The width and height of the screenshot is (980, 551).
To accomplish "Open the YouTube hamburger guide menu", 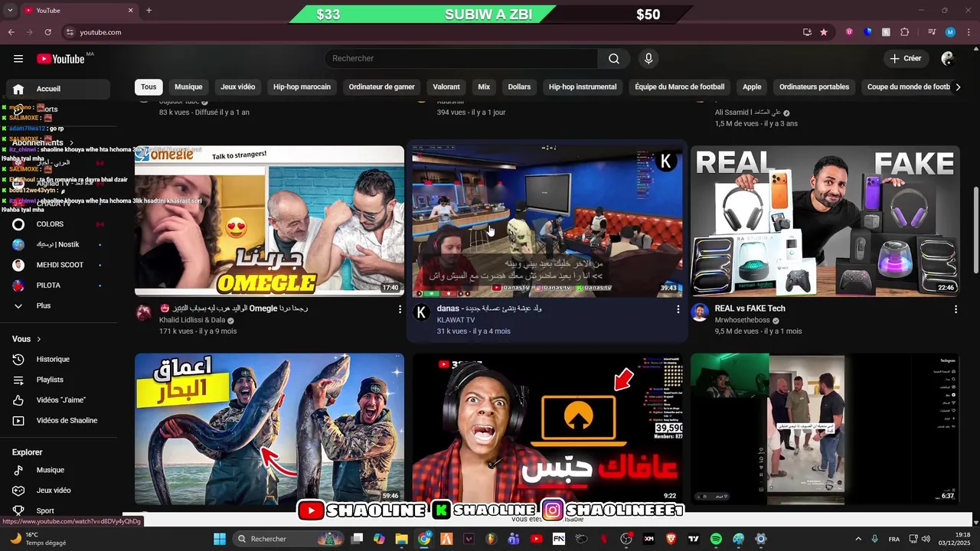I will point(18,59).
